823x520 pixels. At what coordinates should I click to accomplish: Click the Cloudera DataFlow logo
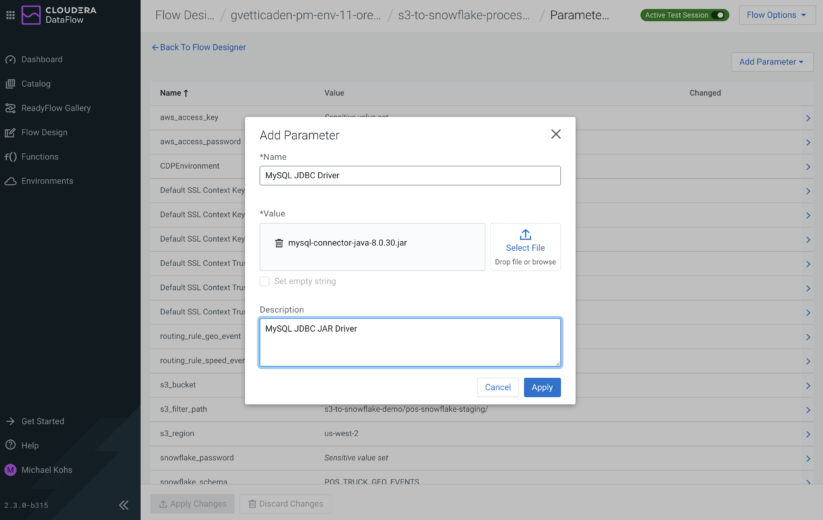(59, 15)
